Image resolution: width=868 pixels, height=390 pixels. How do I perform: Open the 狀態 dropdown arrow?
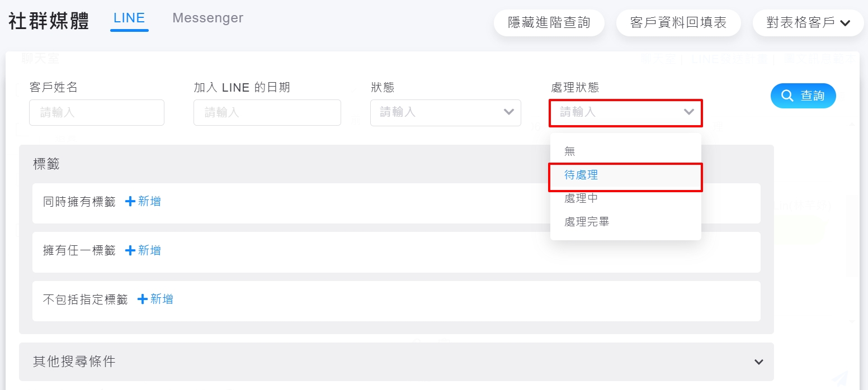tap(508, 112)
